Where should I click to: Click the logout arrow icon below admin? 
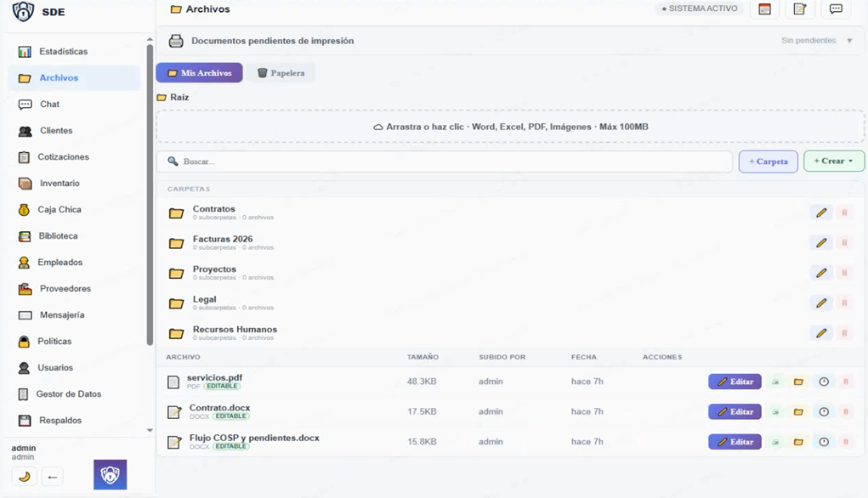[53, 477]
